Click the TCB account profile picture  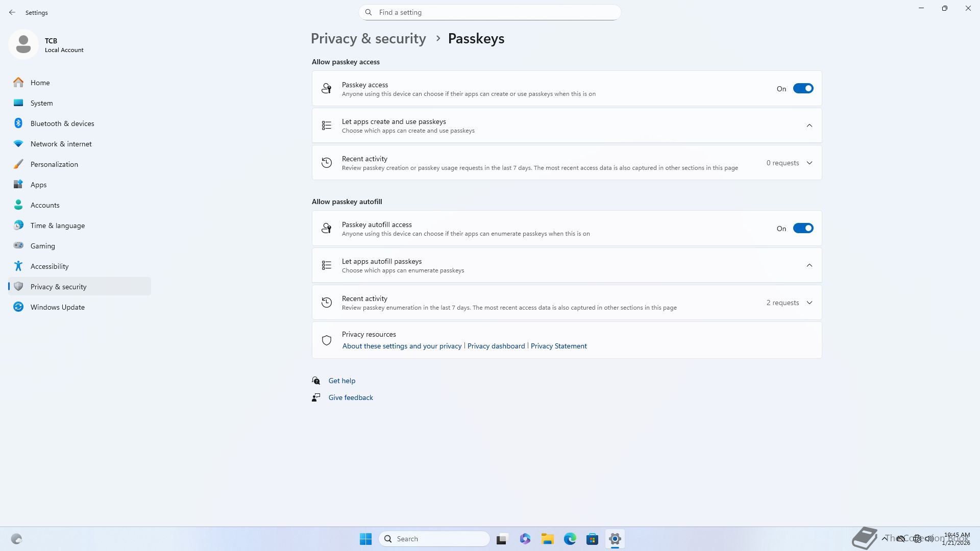23,44
